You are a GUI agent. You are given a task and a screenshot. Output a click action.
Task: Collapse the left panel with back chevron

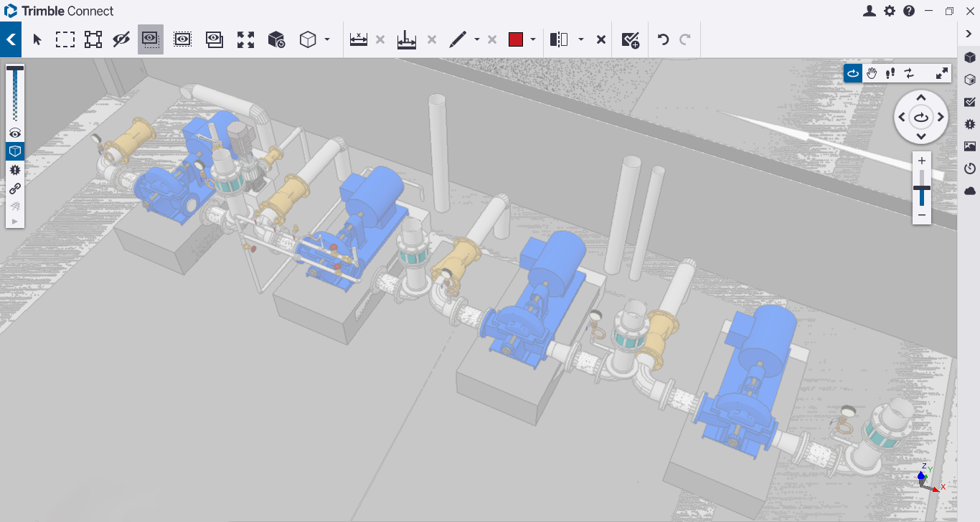(x=11, y=40)
